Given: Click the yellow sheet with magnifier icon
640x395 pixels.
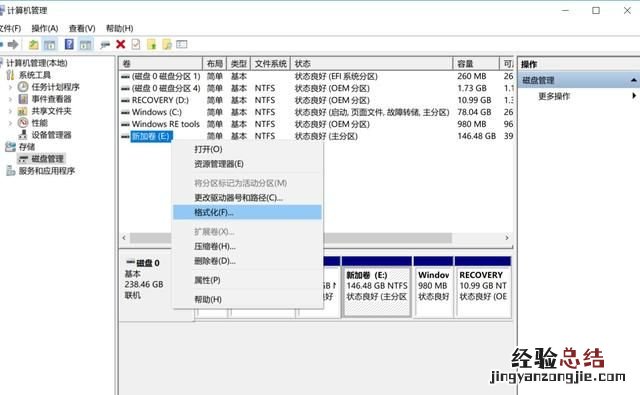Looking at the screenshot, I should (x=167, y=44).
